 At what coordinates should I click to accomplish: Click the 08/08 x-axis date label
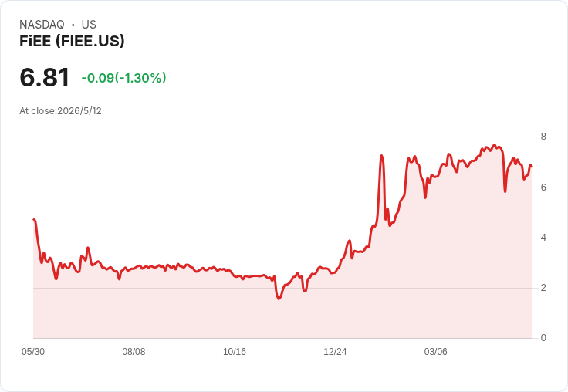pos(134,351)
